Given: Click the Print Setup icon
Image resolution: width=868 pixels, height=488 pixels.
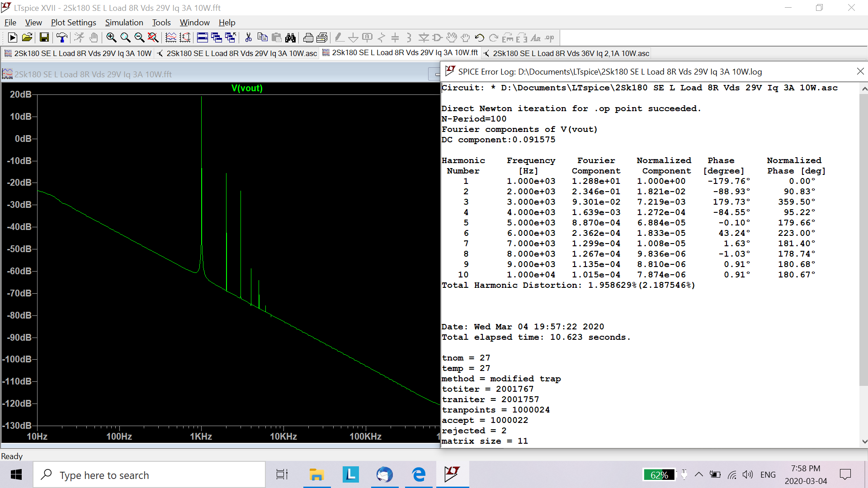Looking at the screenshot, I should 322,38.
